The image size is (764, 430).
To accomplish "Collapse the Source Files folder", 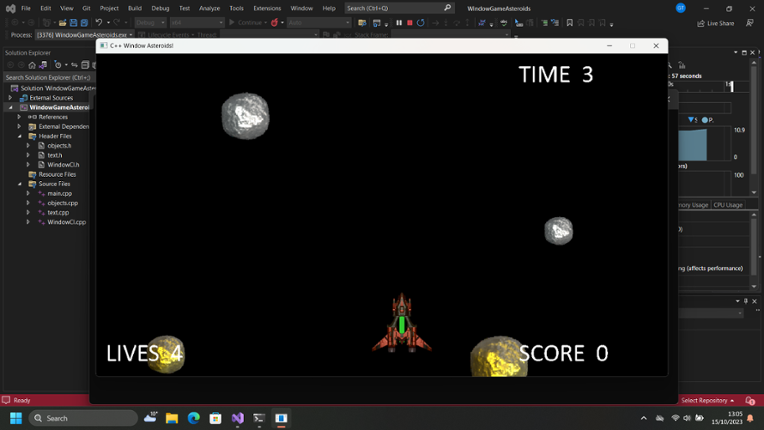I will pyautogui.click(x=19, y=184).
